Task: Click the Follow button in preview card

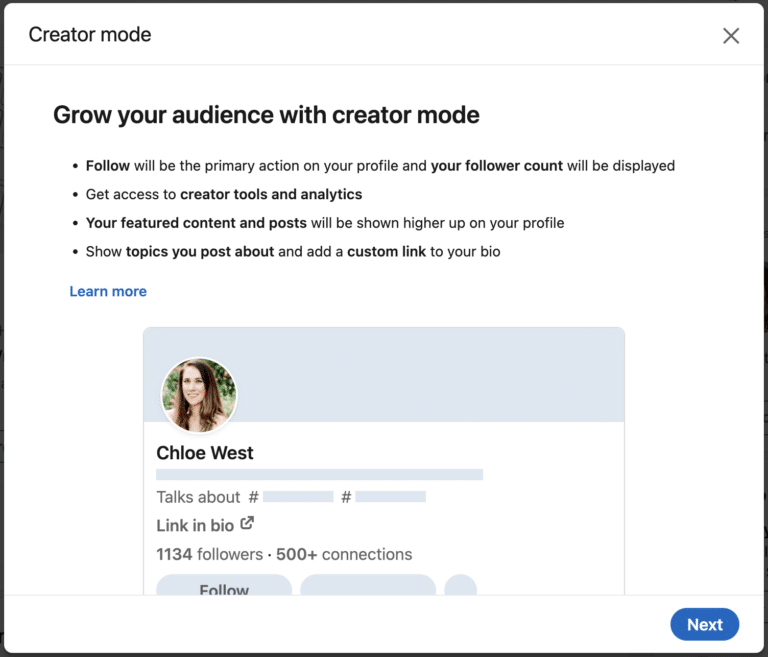Action: point(224,585)
